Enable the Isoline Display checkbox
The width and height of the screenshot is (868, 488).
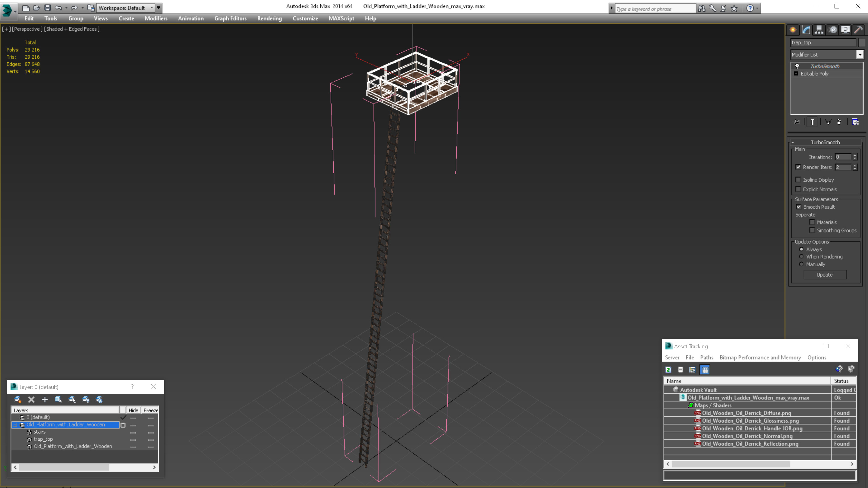(x=798, y=180)
